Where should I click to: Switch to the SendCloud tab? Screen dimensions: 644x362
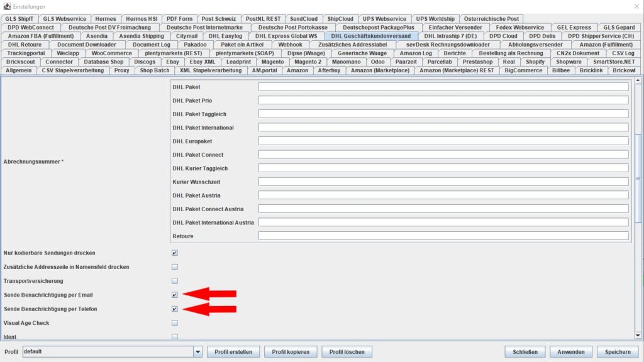[304, 19]
